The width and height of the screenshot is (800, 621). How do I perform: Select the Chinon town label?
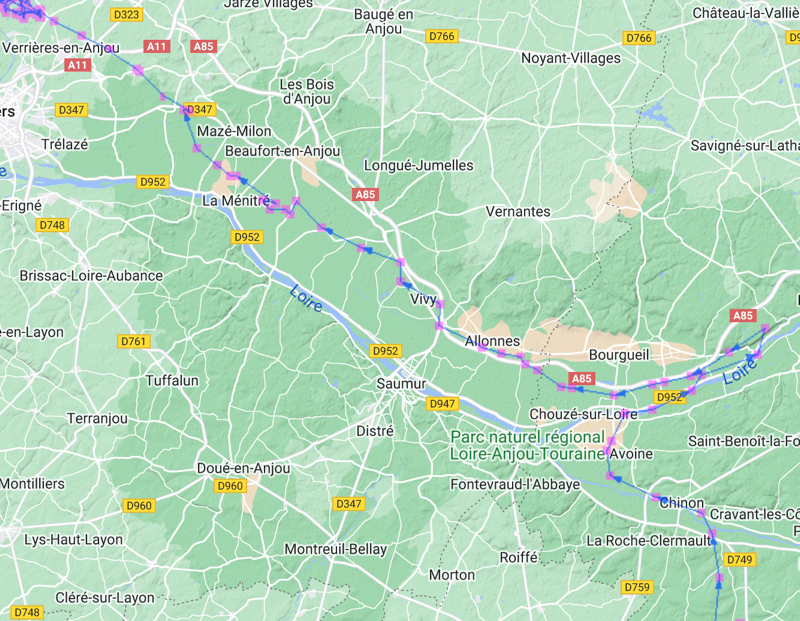[682, 503]
